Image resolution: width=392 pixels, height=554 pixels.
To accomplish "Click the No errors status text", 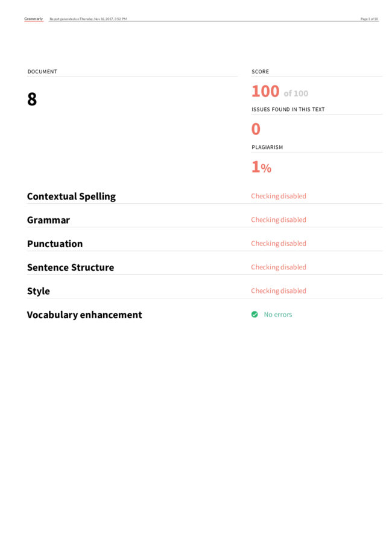I will coord(278,315).
